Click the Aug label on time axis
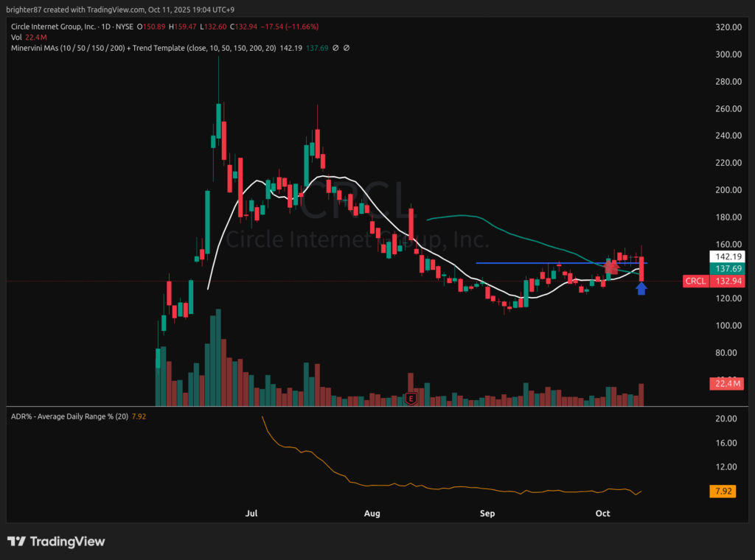This screenshot has height=560, width=755. [x=372, y=513]
